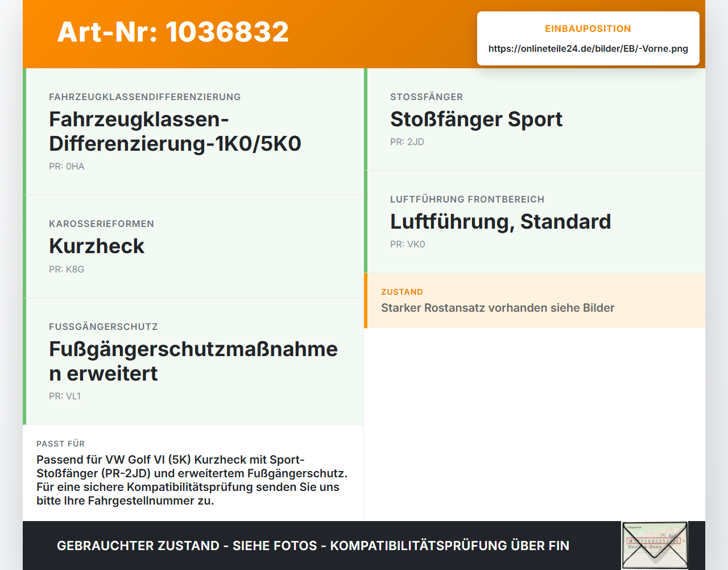The width and height of the screenshot is (728, 570).
Task: Click the PR: VL1 code
Action: tap(65, 396)
